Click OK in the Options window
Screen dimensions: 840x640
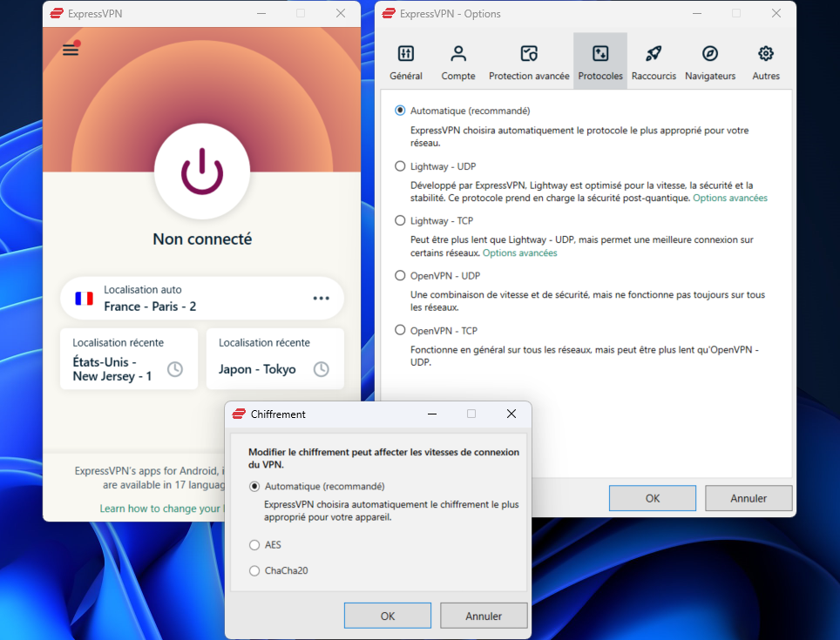[652, 498]
